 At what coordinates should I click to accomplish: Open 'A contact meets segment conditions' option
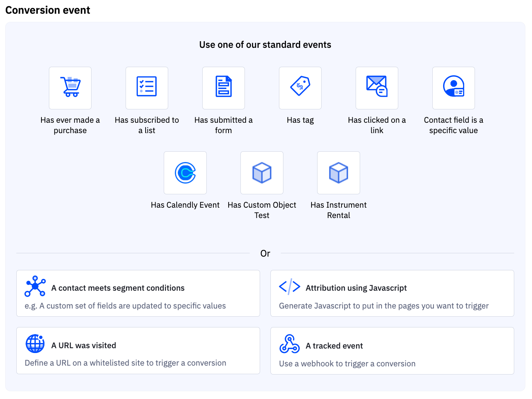click(x=138, y=293)
